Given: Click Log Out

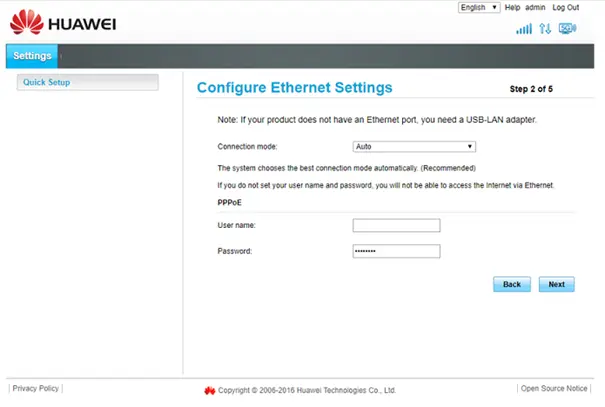Looking at the screenshot, I should click(566, 7).
